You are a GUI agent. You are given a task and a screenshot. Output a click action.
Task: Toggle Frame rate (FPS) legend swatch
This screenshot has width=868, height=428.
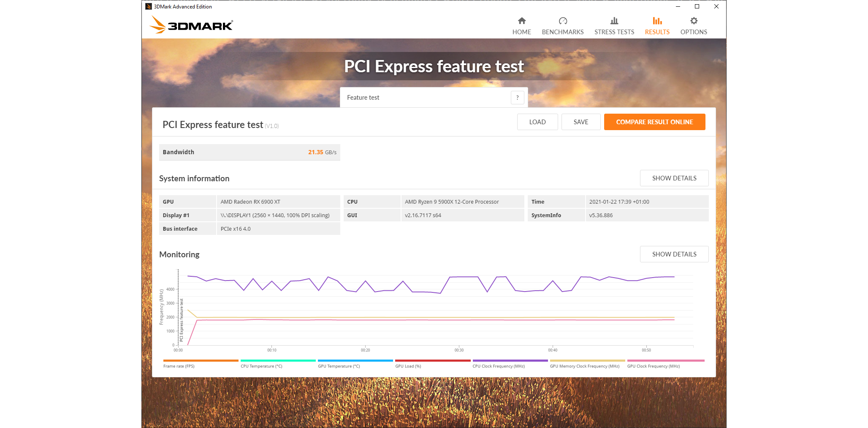coord(201,360)
